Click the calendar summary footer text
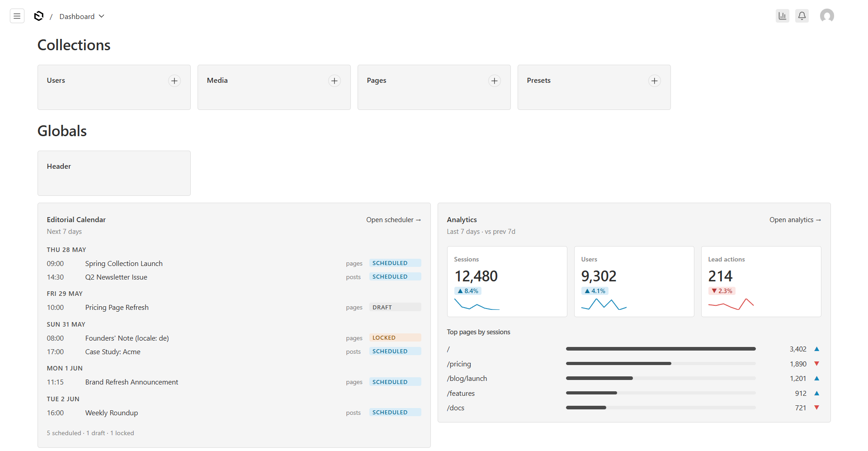868x451 pixels. [90, 433]
